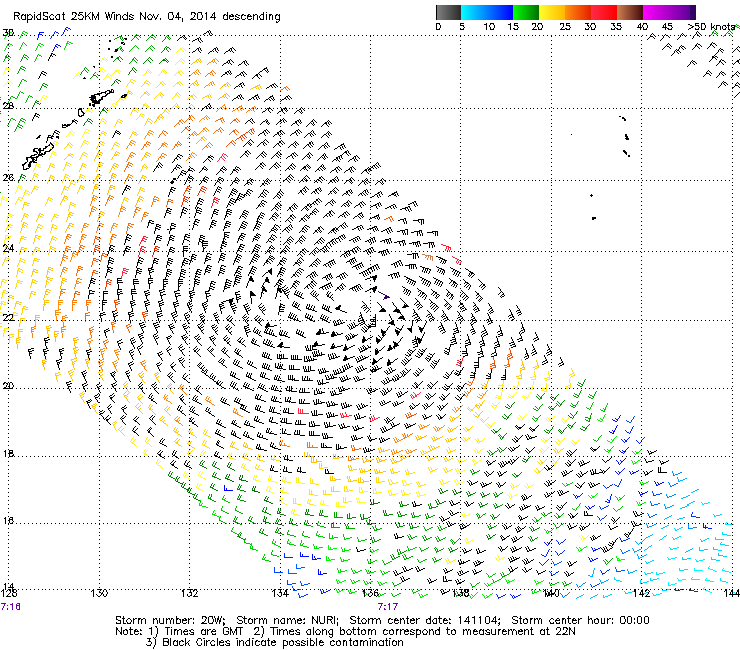Click the 'Storm center hour: 00:00' text
This screenshot has height=650, width=740.
pos(580,620)
